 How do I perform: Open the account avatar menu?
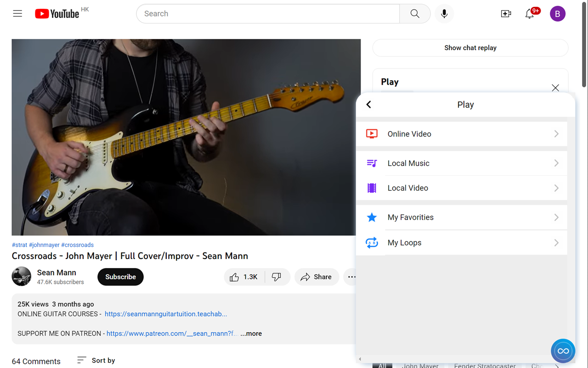(557, 14)
